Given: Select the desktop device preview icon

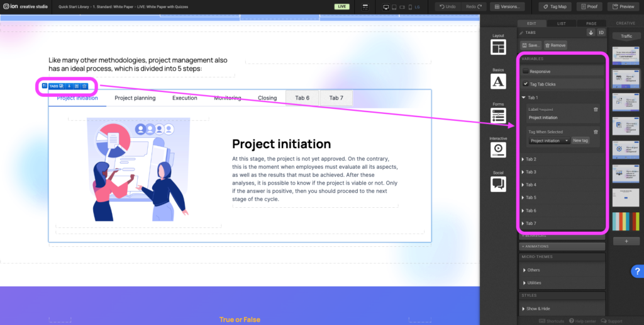Looking at the screenshot, I should [x=386, y=7].
